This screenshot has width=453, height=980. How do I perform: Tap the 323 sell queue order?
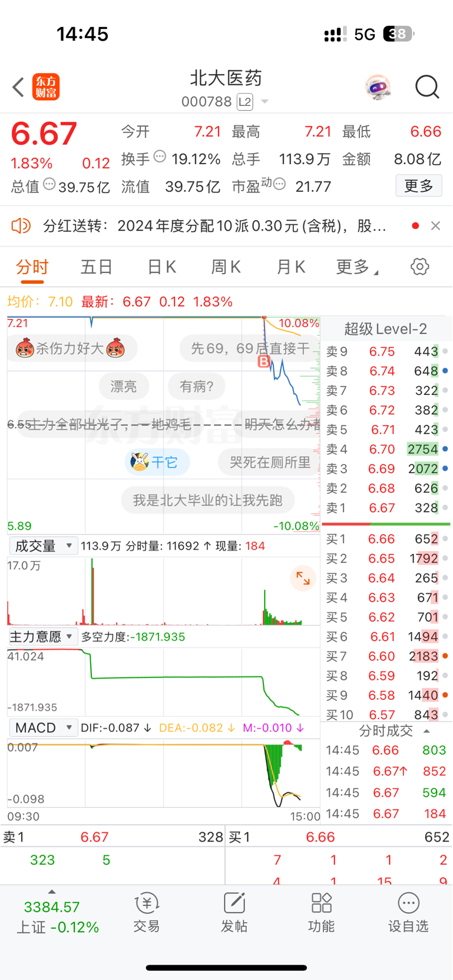tap(42, 860)
